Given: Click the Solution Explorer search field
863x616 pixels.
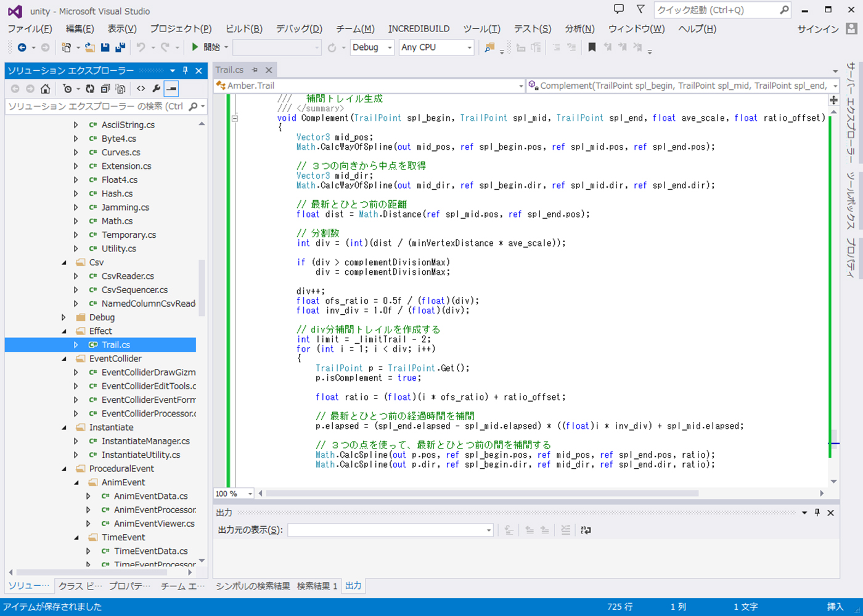Looking at the screenshot, I should coord(106,107).
